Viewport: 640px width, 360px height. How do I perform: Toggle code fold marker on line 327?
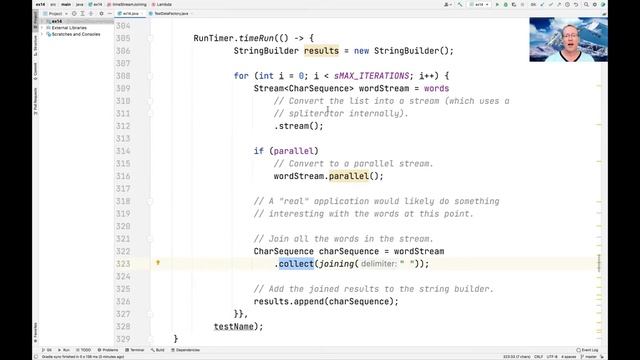pos(150,314)
